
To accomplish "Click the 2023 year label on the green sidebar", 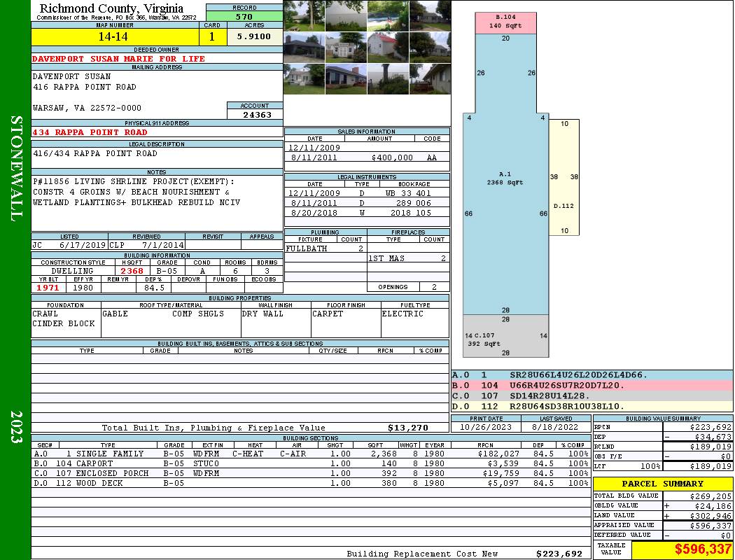I will click(x=16, y=427).
